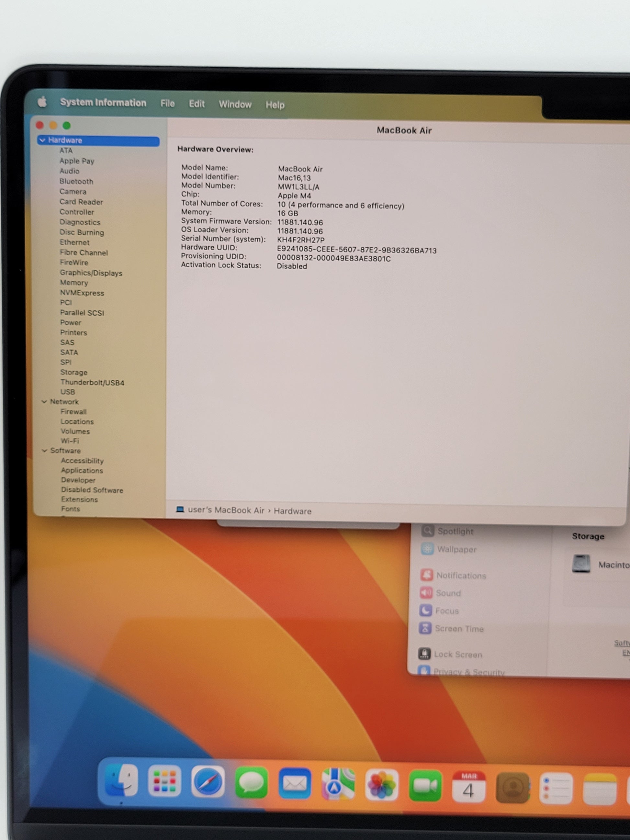
Task: Collapse the Hardware section chevron
Action: (x=42, y=140)
